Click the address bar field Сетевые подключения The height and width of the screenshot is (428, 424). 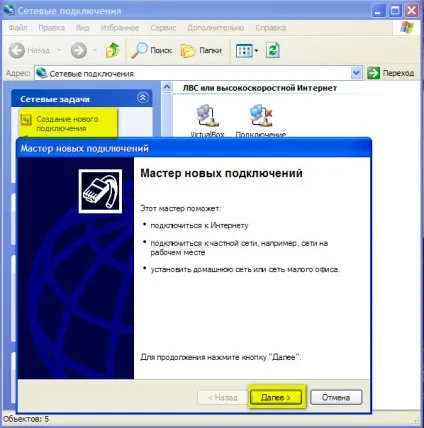199,73
